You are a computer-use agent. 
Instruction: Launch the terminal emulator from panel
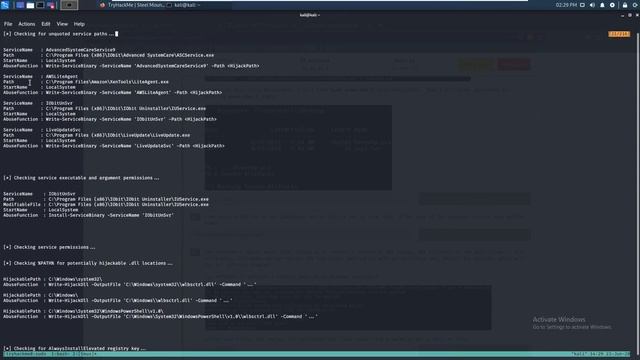coord(40,5)
